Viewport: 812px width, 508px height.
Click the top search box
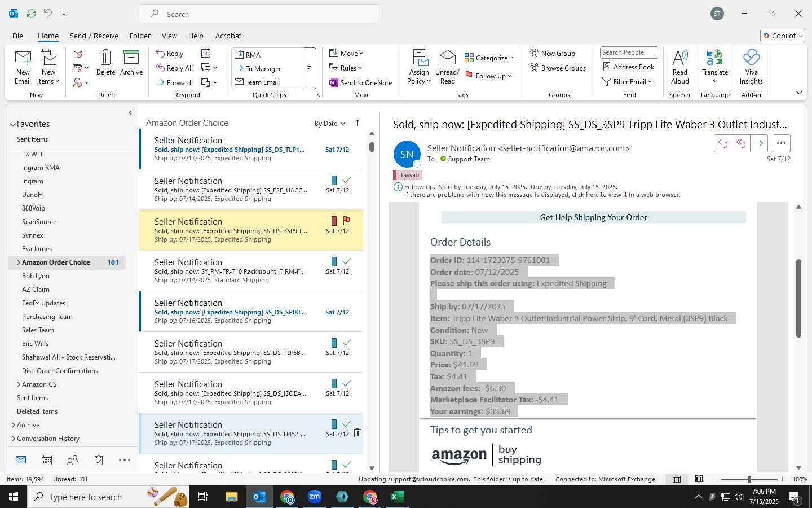pyautogui.click(x=259, y=14)
